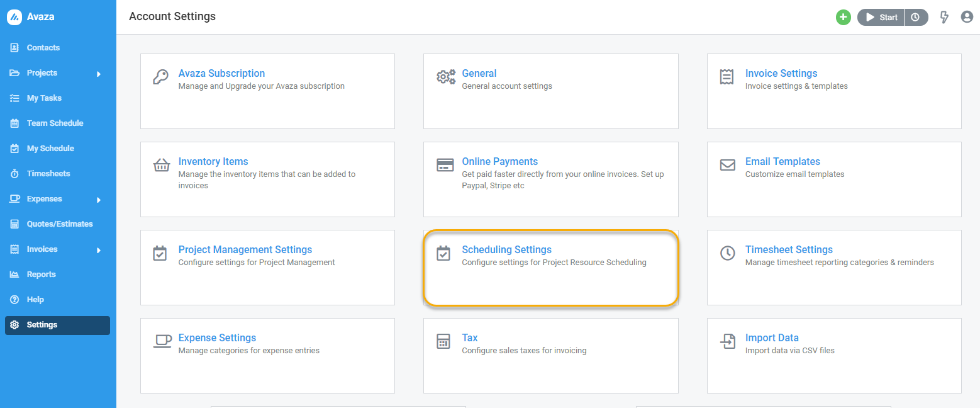The width and height of the screenshot is (980, 408).
Task: Click the basket icon for Inventory Items
Action: click(161, 165)
